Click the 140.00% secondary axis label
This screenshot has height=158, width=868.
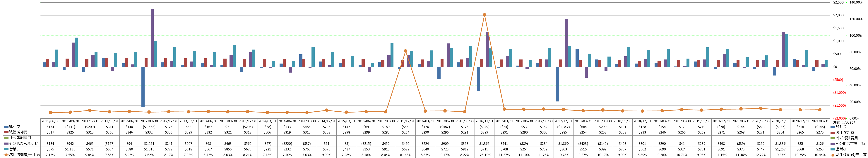click(x=856, y=2)
